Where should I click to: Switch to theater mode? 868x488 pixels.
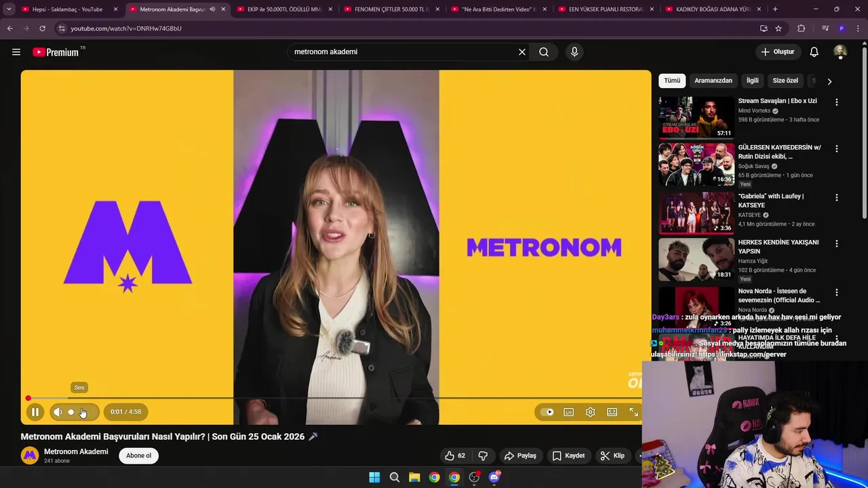click(x=612, y=412)
